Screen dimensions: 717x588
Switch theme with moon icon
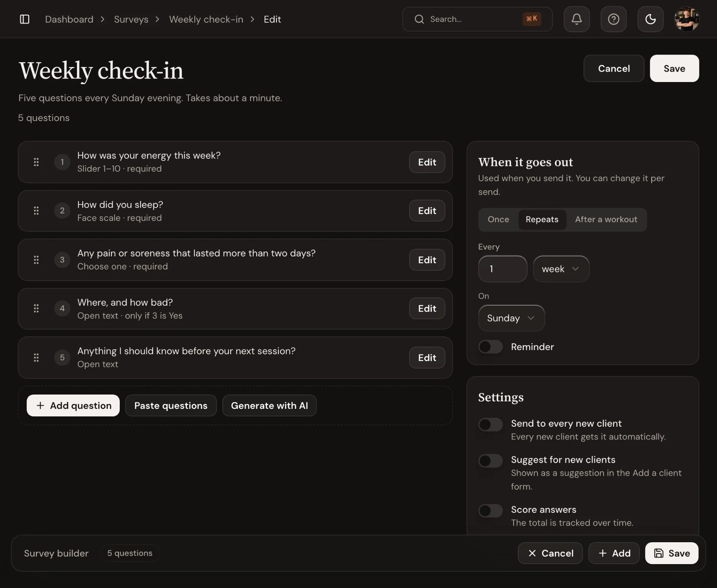click(650, 19)
